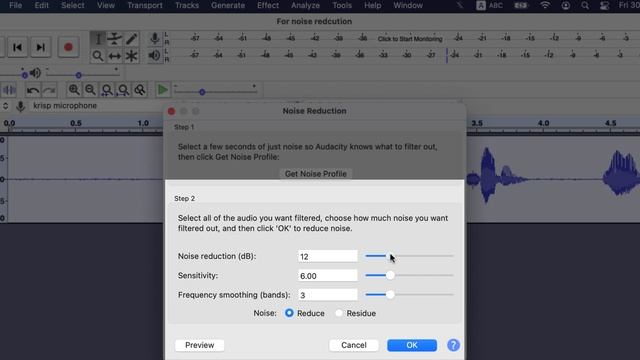The height and width of the screenshot is (360, 640).
Task: Open the Effect menu
Action: click(268, 5)
